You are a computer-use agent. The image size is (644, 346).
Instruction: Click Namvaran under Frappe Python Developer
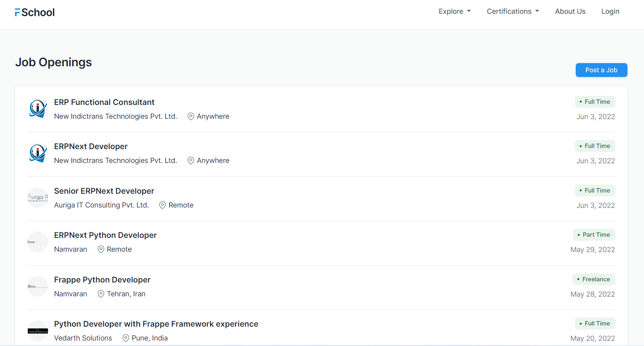click(x=71, y=294)
